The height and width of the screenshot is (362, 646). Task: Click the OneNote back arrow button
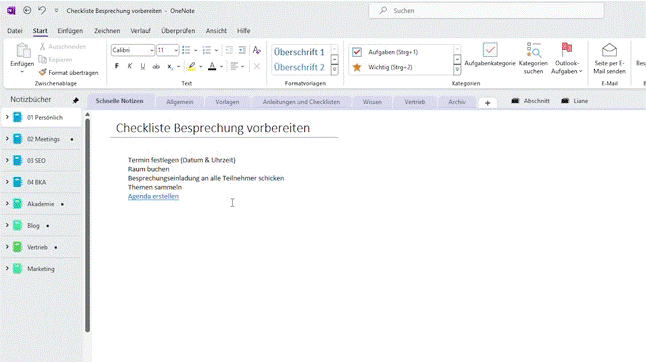tap(27, 11)
